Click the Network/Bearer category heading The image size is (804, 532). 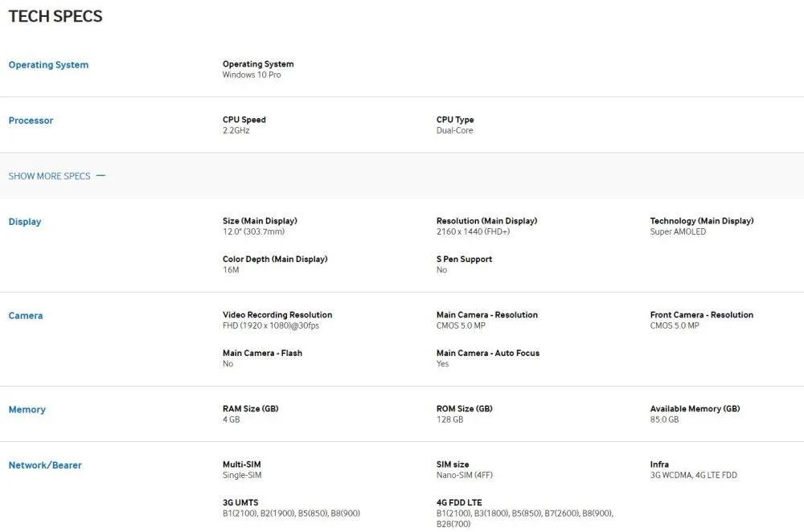click(x=45, y=465)
